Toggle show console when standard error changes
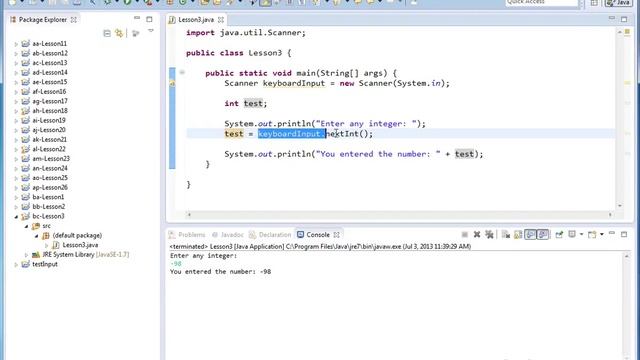640x360 pixels. click(x=543, y=235)
